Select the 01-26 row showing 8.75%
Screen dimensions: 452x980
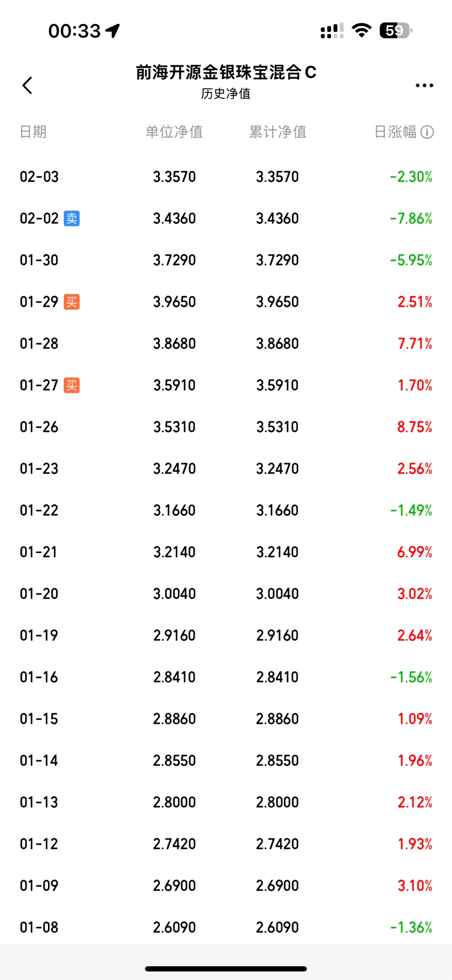coord(226,427)
